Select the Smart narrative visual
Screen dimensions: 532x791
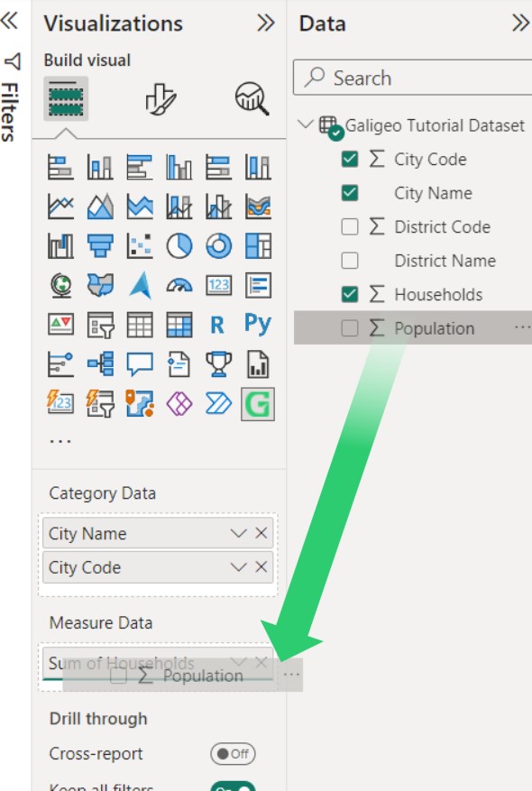pos(179,363)
